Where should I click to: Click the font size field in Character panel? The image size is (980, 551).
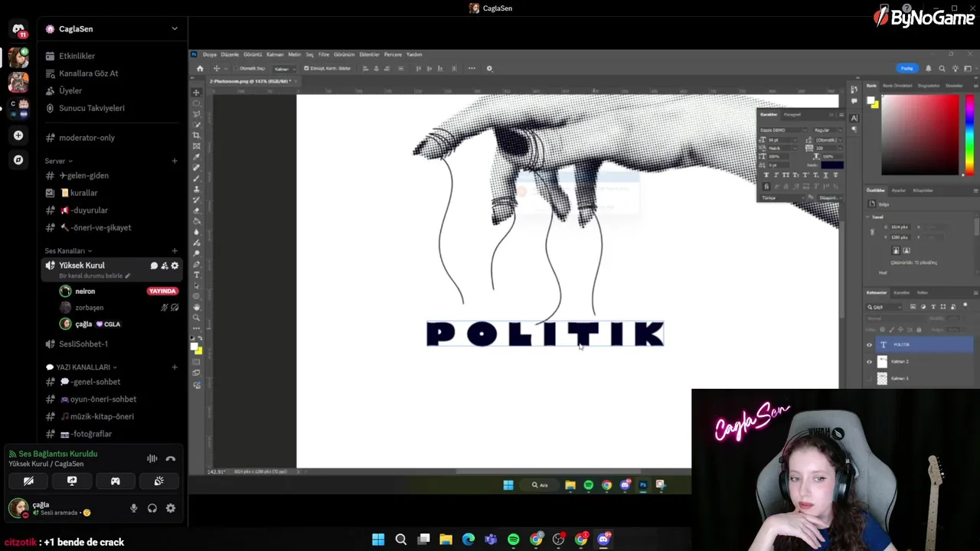click(x=783, y=140)
